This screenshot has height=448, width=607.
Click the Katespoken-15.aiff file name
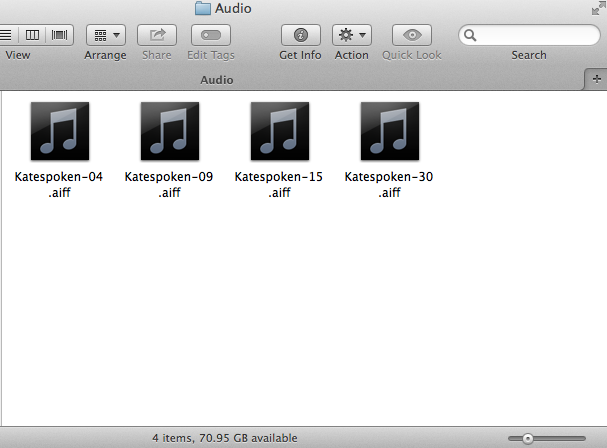[279, 184]
